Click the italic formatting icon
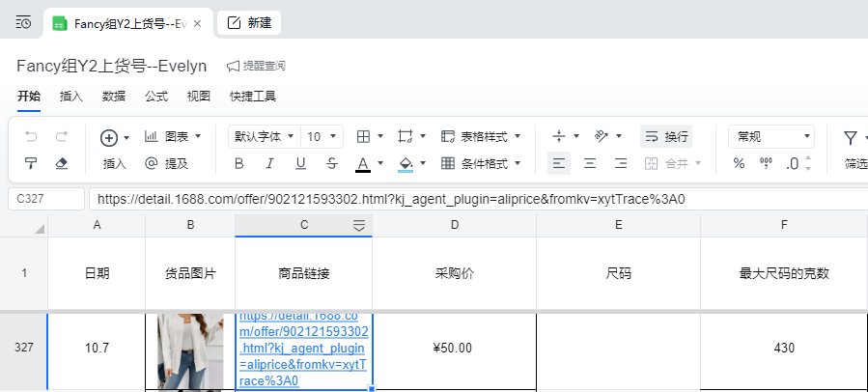868x392 pixels. pyautogui.click(x=269, y=163)
